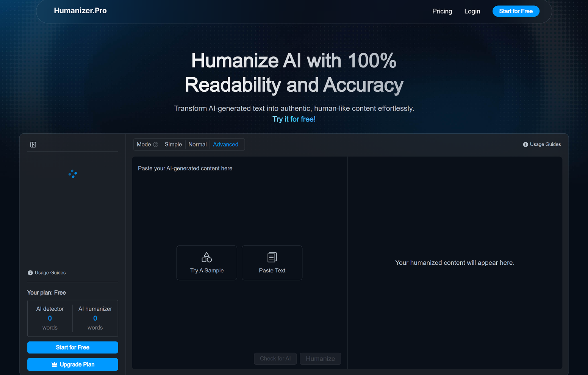Select Normal mode
588x375 pixels.
197,144
